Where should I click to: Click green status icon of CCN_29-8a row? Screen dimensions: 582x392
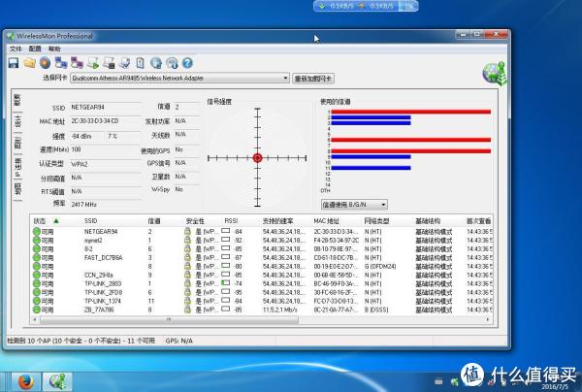click(x=37, y=275)
